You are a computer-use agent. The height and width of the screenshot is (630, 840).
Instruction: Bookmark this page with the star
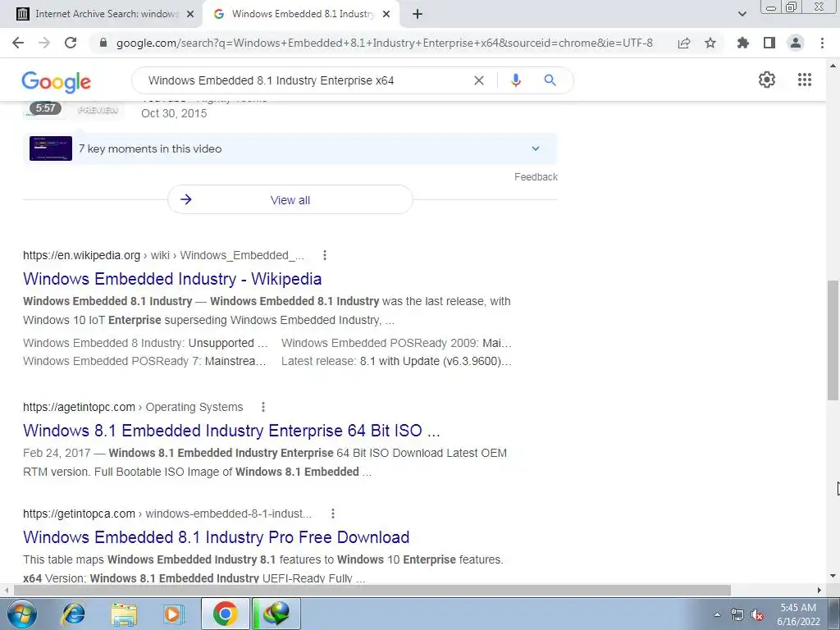click(x=710, y=43)
